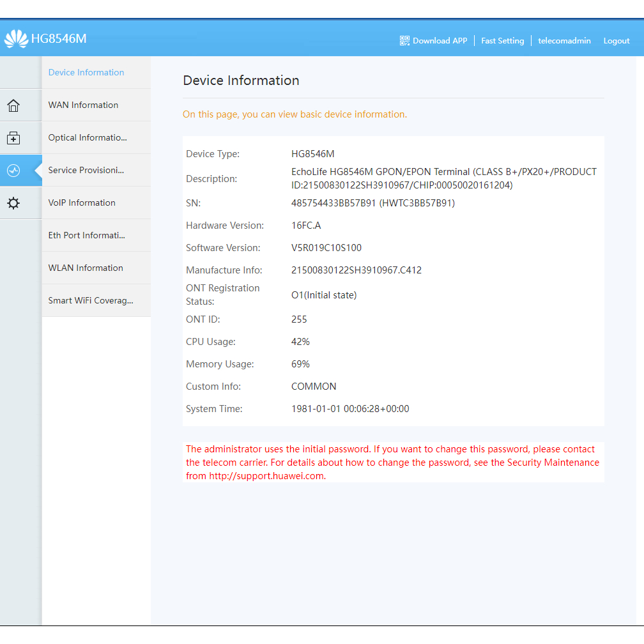Open the Maintenance toolbox icon in sidebar

tap(13, 138)
